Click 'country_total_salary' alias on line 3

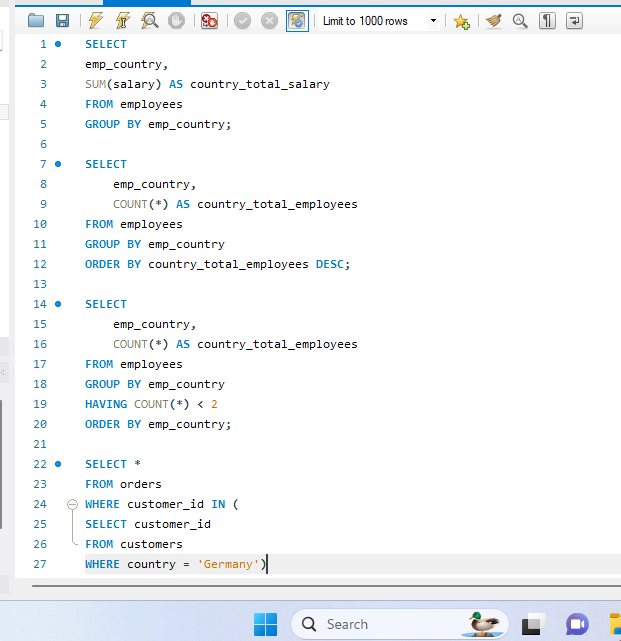pos(260,84)
